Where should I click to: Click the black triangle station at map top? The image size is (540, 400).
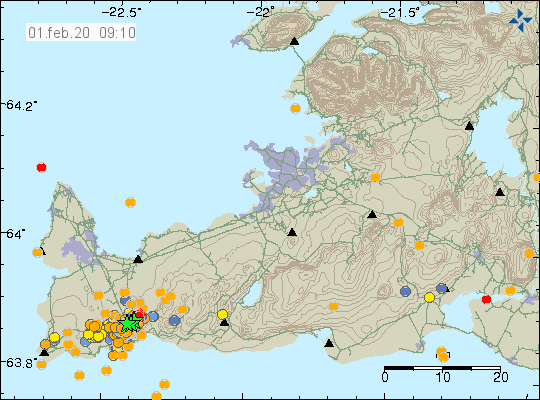coord(294,41)
